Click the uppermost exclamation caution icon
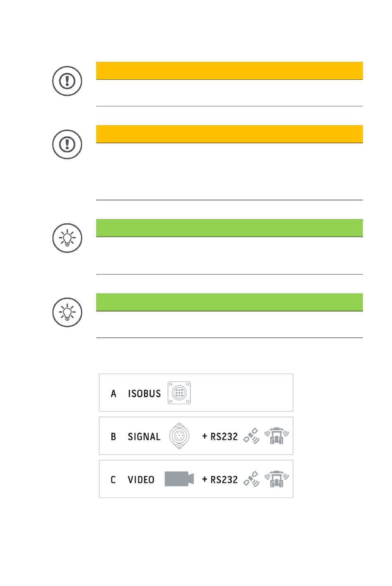Image resolution: width=392 pixels, height=586 pixels. (67, 81)
